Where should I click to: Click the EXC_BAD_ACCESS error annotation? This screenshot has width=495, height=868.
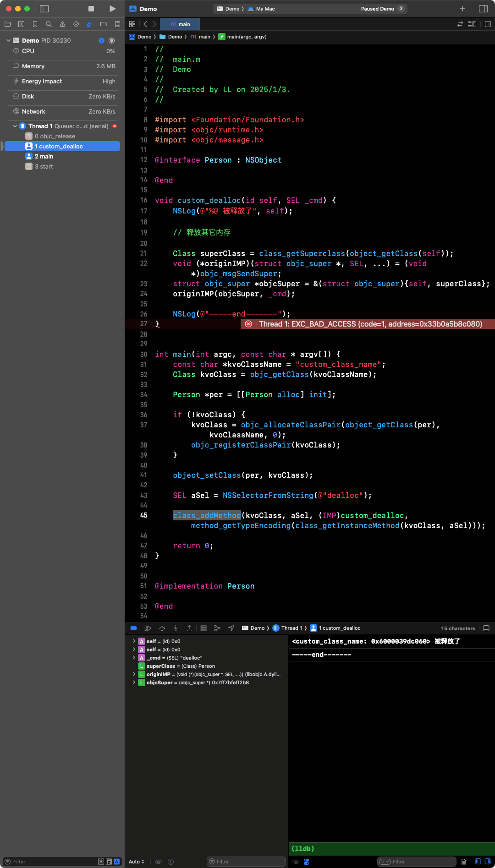click(368, 324)
